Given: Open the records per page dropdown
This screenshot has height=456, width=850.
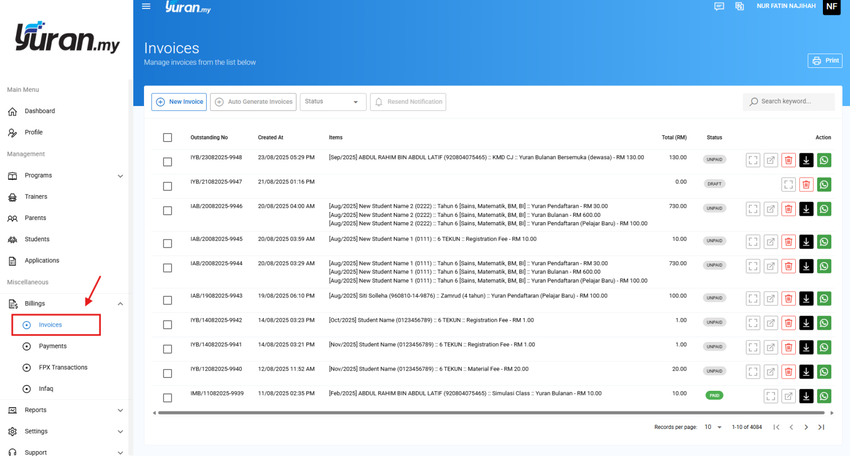Looking at the screenshot, I should [x=713, y=427].
